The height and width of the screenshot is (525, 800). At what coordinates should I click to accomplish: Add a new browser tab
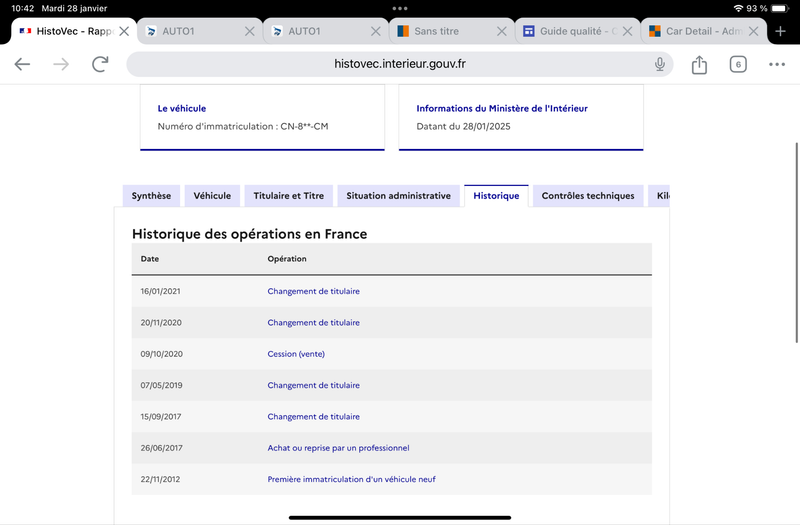(x=780, y=31)
